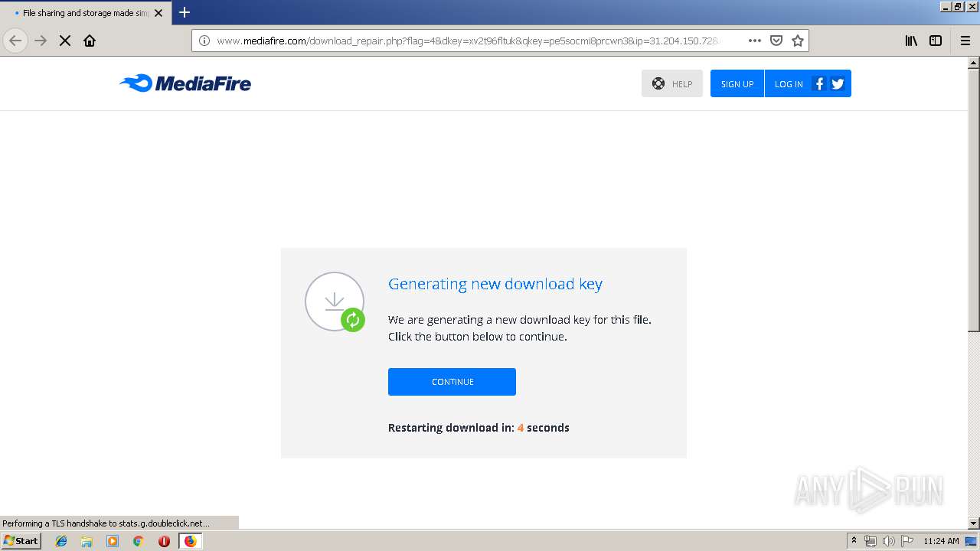Click the MediaFire logo
Screen dimensions: 980x551
[185, 83]
